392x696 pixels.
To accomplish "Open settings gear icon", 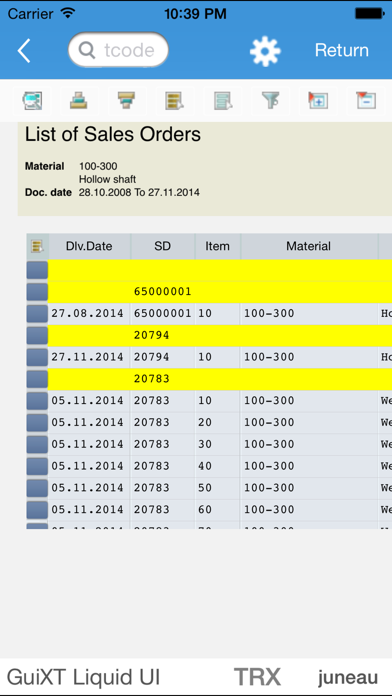I will 265,51.
